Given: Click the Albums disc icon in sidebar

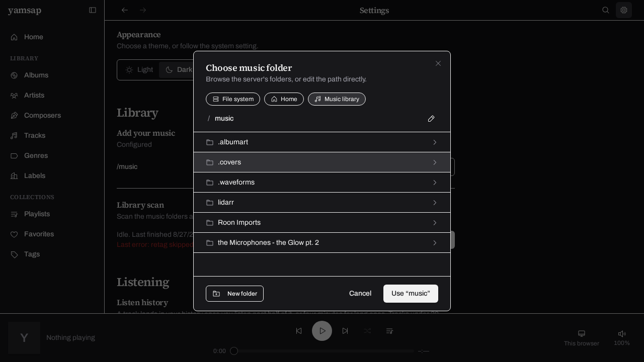Looking at the screenshot, I should coord(14,75).
